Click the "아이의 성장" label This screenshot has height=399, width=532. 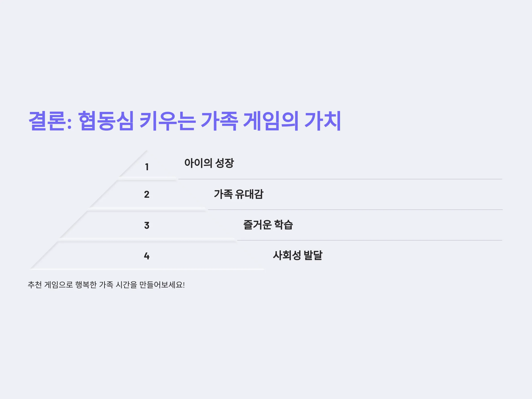coord(209,163)
